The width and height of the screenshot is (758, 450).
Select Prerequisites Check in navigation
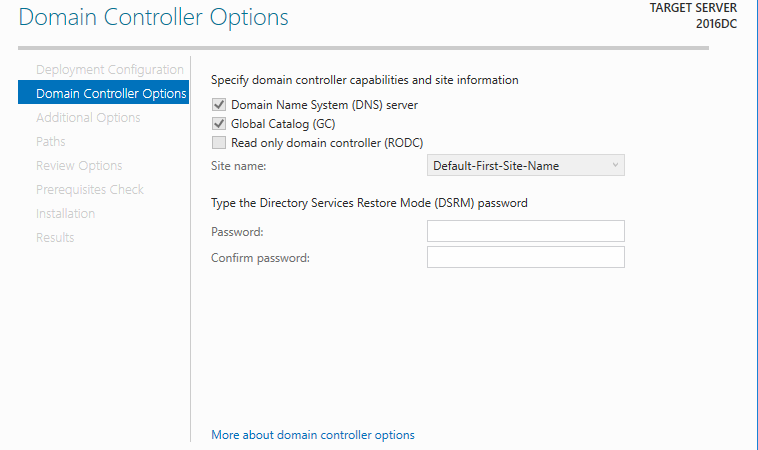pyautogui.click(x=89, y=189)
